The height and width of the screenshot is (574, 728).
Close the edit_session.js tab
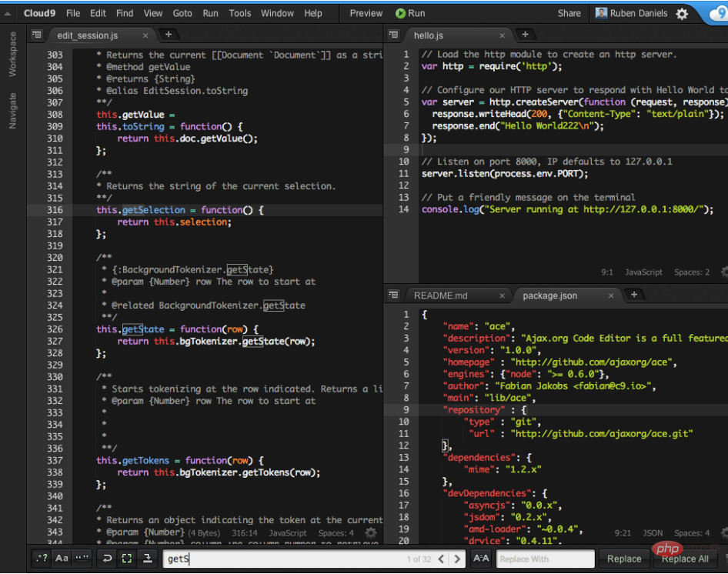(145, 35)
